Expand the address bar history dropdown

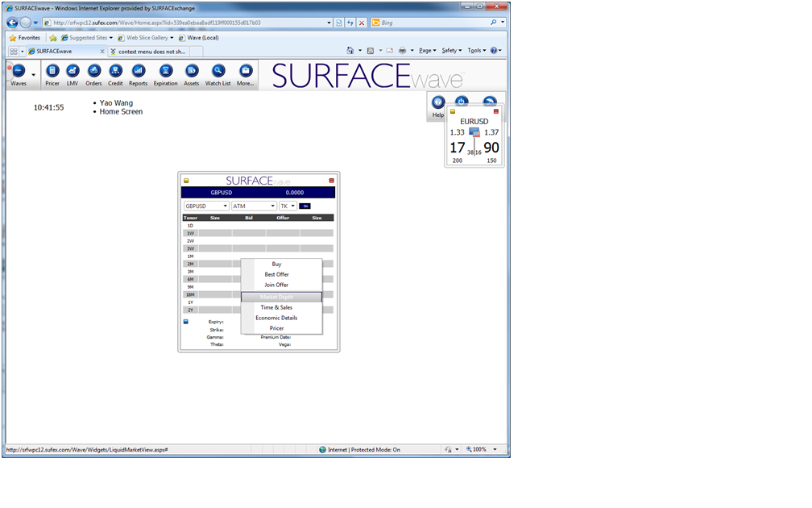pos(329,23)
